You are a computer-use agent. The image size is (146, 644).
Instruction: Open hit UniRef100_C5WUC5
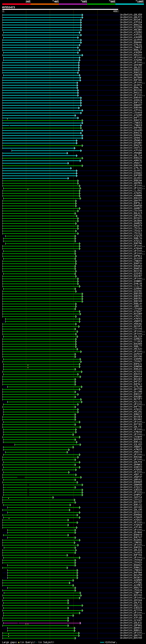tap(131, 47)
